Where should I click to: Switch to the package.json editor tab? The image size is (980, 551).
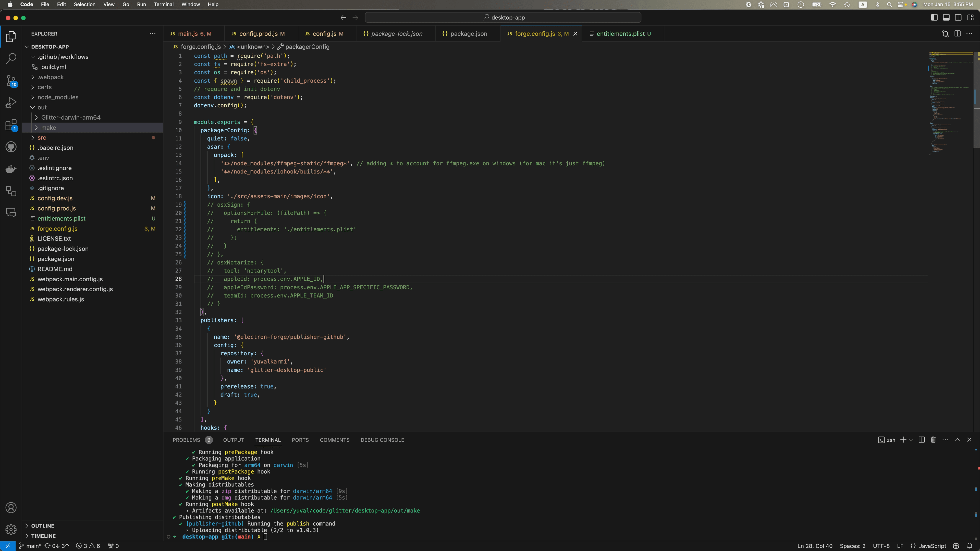[x=468, y=33]
